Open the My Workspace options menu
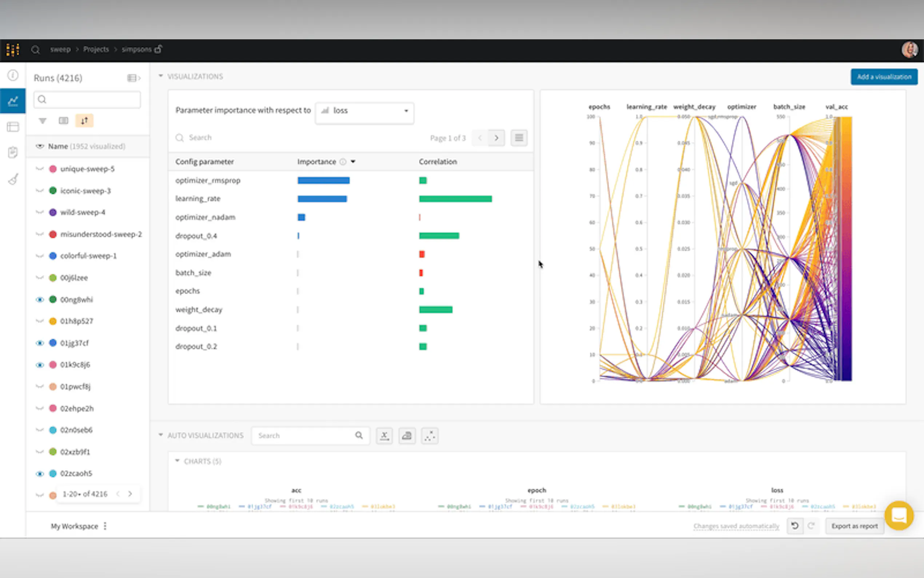Viewport: 924px width, 578px height. (x=105, y=526)
